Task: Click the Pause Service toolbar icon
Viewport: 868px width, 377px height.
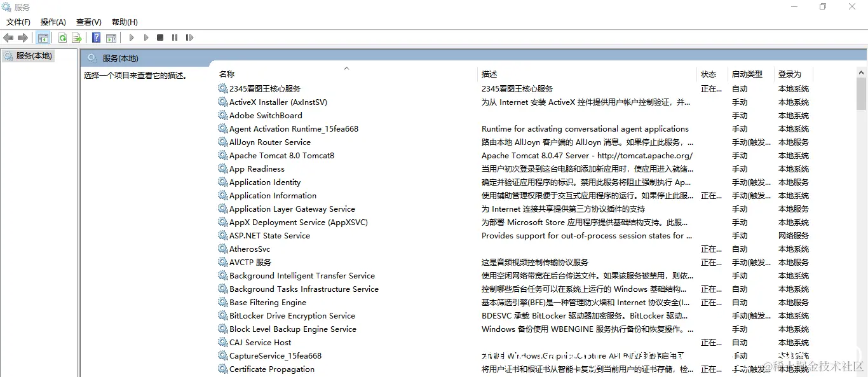Action: pyautogui.click(x=175, y=38)
